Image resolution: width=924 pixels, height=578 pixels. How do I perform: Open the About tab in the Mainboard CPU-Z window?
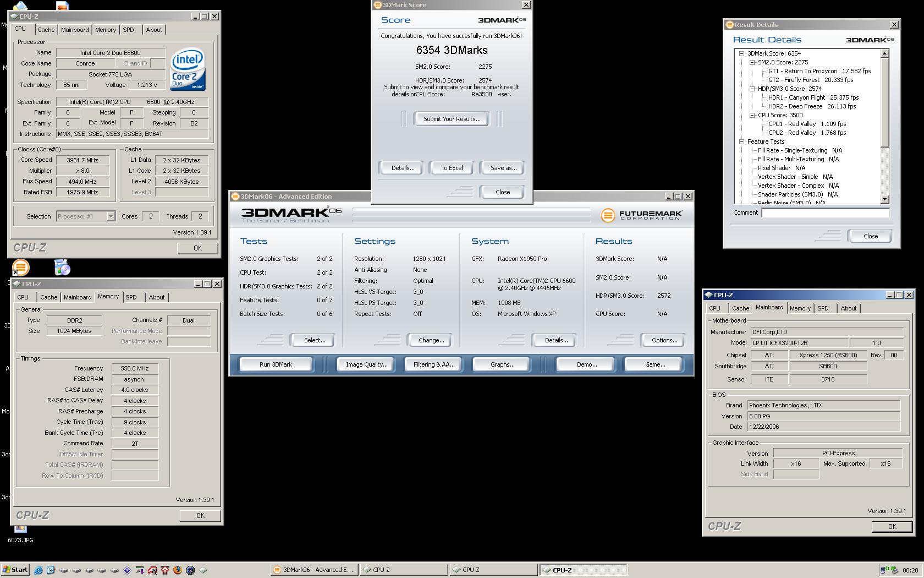click(849, 308)
